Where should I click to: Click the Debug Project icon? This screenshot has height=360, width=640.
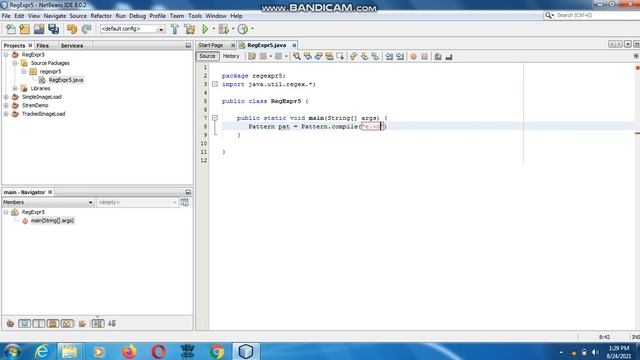[x=223, y=29]
